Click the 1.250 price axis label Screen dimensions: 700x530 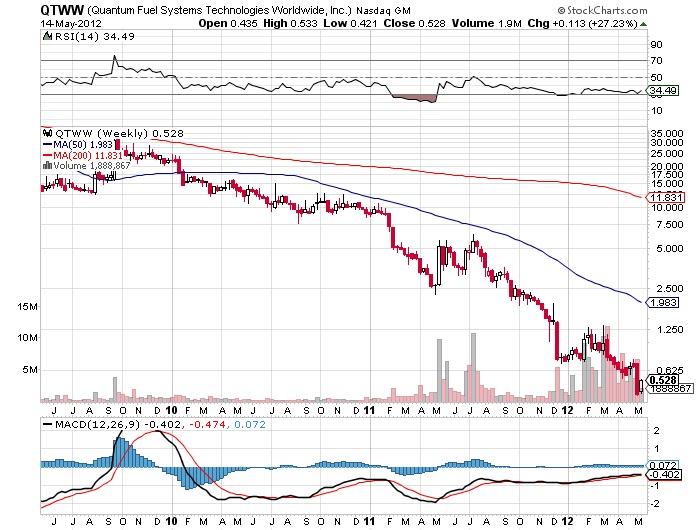(x=670, y=330)
